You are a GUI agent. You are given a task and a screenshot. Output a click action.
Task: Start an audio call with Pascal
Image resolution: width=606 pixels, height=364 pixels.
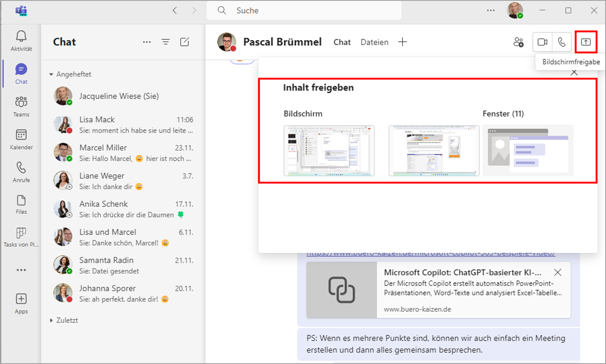tap(562, 42)
